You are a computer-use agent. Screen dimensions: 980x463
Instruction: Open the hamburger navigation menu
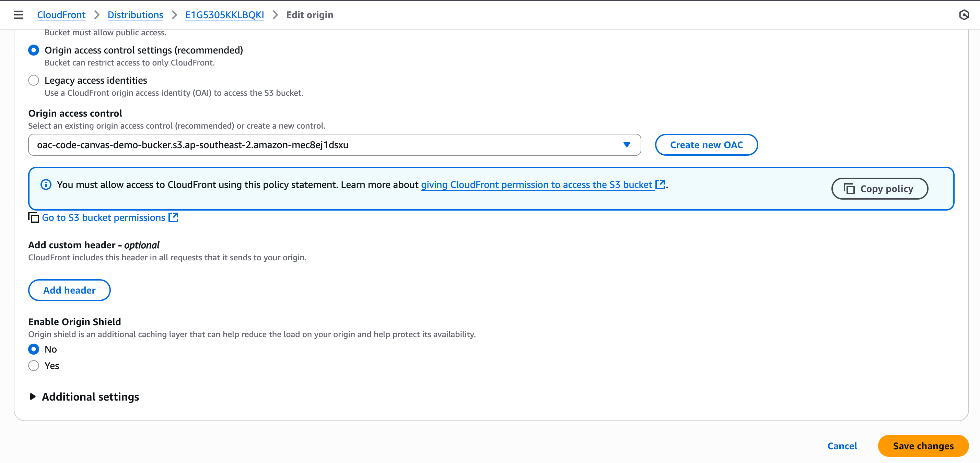click(x=18, y=15)
